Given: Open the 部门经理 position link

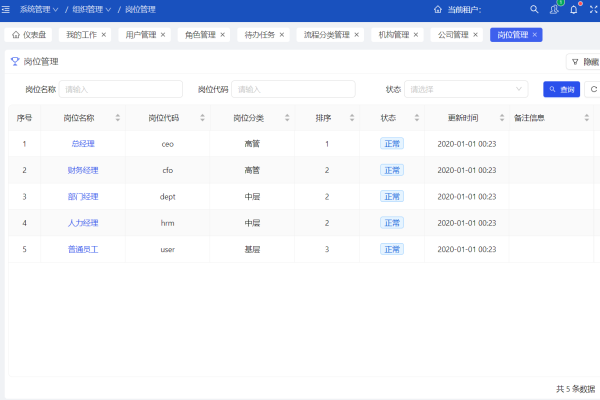Looking at the screenshot, I should point(83,197).
